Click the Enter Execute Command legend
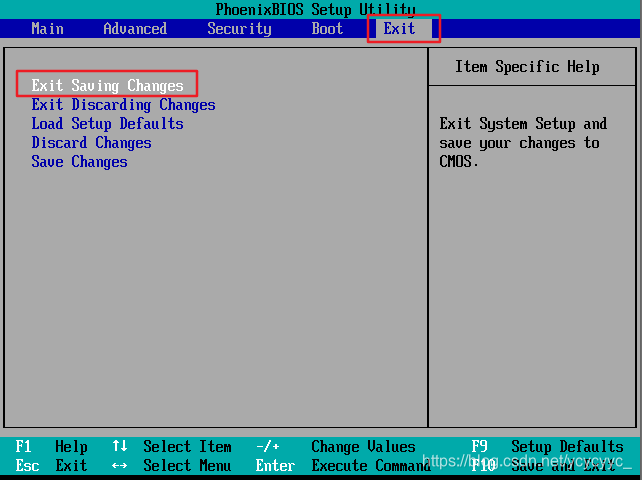Image resolution: width=642 pixels, height=480 pixels. (x=343, y=466)
